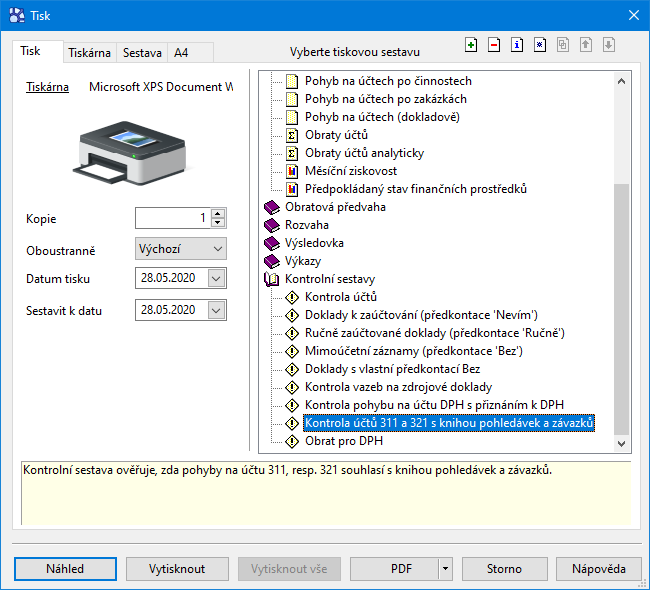Select Mimoúčetní záznamy (předkontace 'Bez')
The height and width of the screenshot is (590, 650).
414,351
